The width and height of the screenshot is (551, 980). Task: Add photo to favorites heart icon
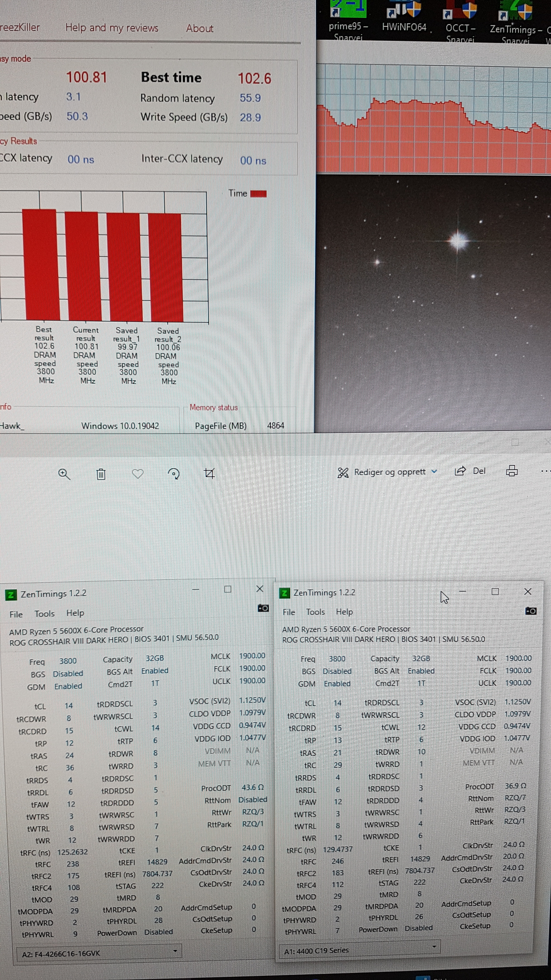pyautogui.click(x=137, y=474)
